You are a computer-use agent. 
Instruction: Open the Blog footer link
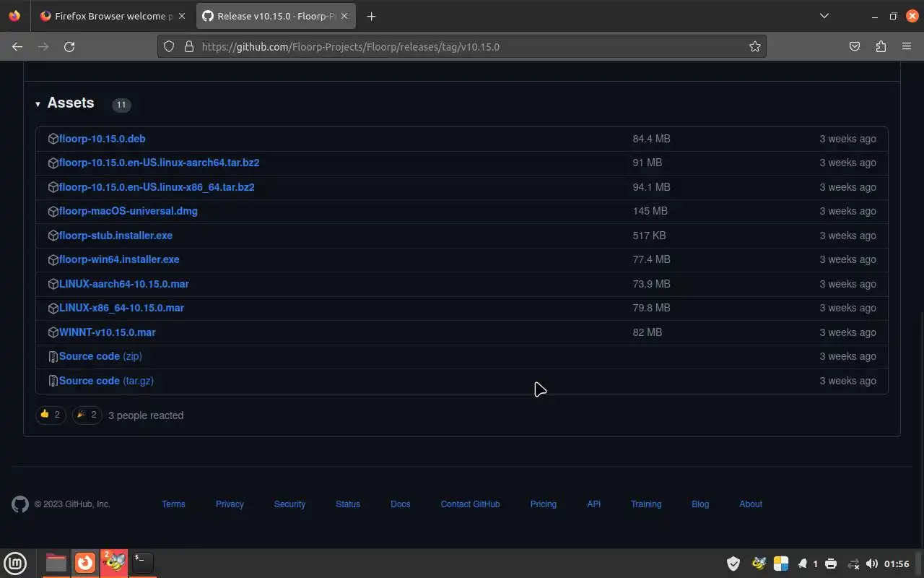(x=700, y=504)
